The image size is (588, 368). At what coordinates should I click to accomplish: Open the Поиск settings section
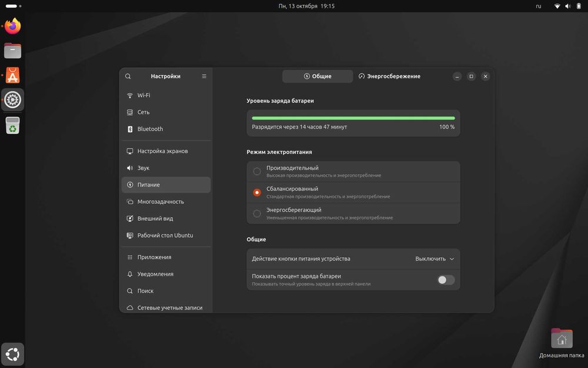(x=166, y=291)
